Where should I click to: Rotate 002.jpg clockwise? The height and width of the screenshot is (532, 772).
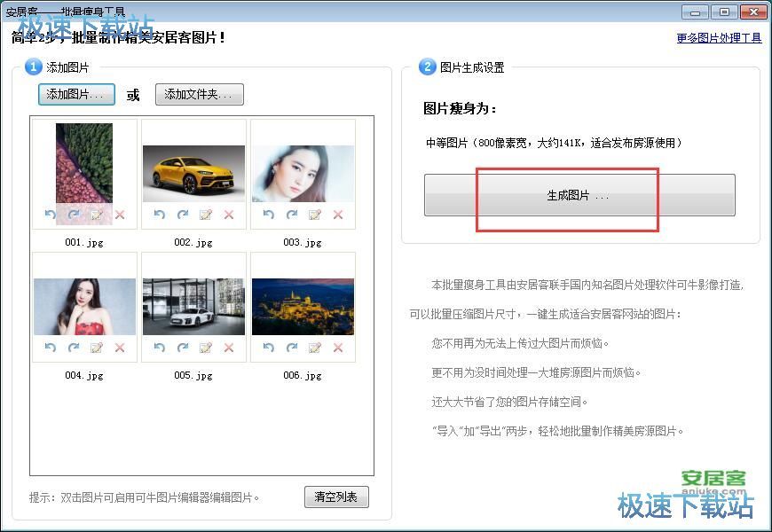coord(183,215)
